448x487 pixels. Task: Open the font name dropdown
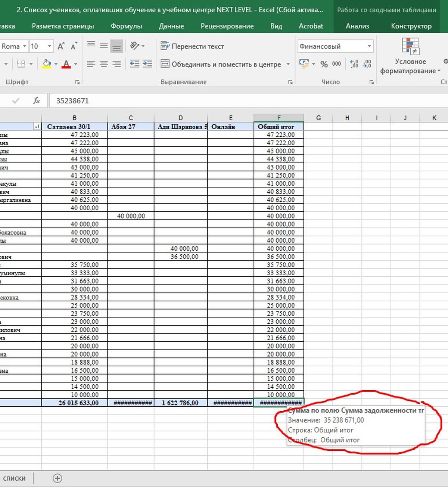pyautogui.click(x=25, y=46)
